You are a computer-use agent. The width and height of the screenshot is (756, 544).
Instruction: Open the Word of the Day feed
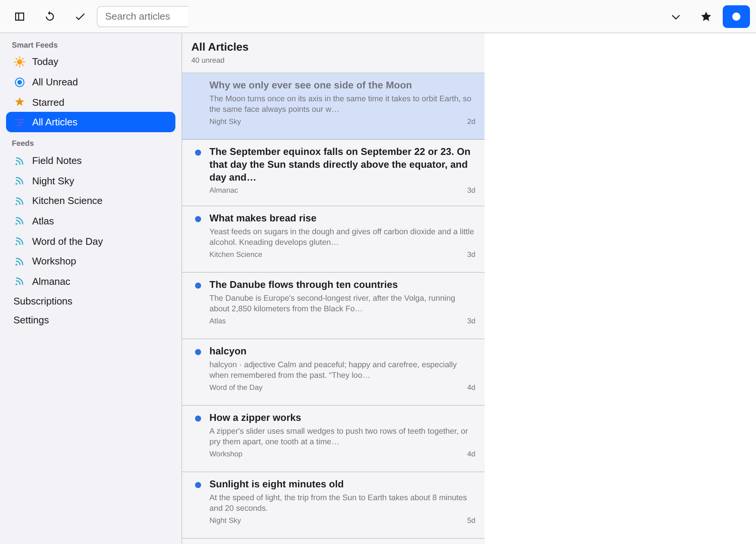pyautogui.click(x=91, y=241)
